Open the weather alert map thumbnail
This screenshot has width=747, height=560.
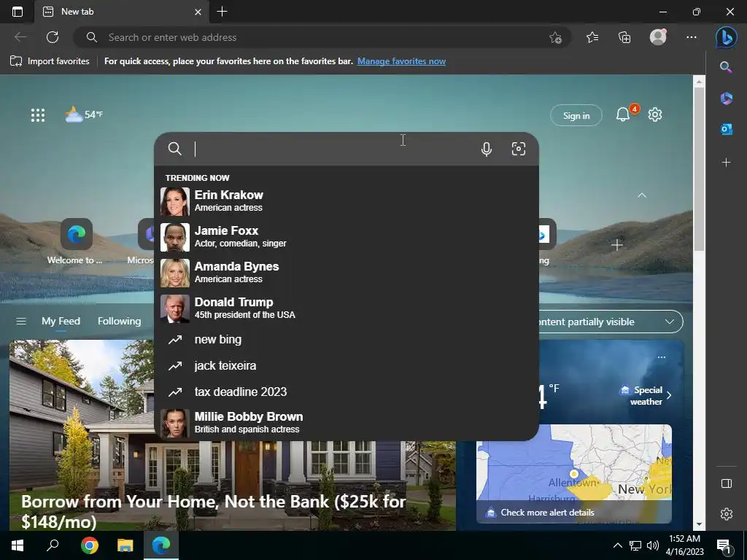pyautogui.click(x=574, y=474)
